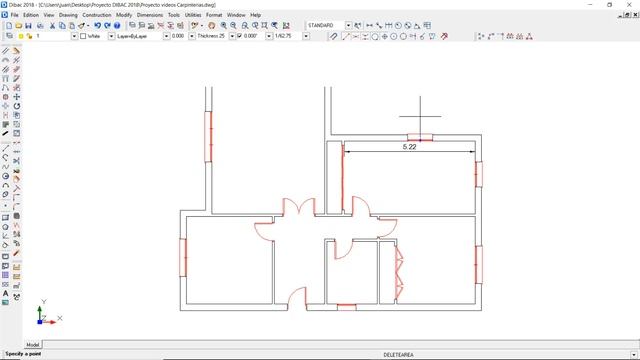Viewport: 640px width, 360px height.
Task: Open the Construction menu
Action: point(97,15)
